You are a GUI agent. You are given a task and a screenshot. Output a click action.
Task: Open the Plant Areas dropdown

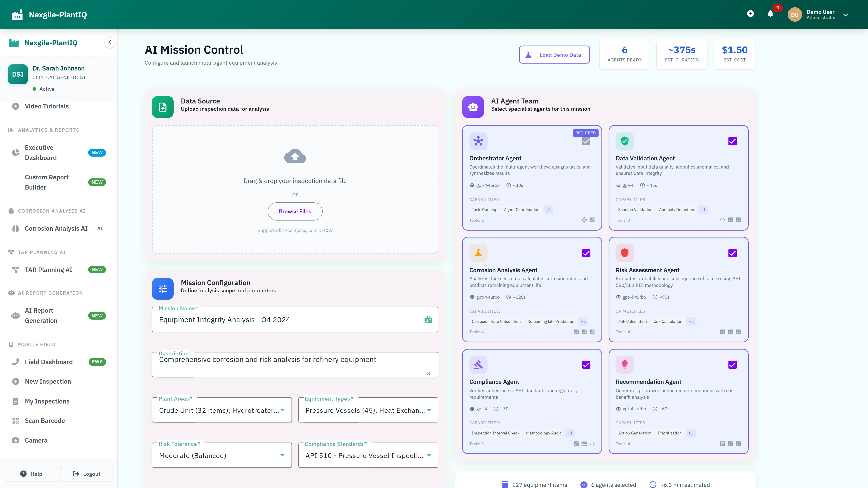click(x=222, y=410)
